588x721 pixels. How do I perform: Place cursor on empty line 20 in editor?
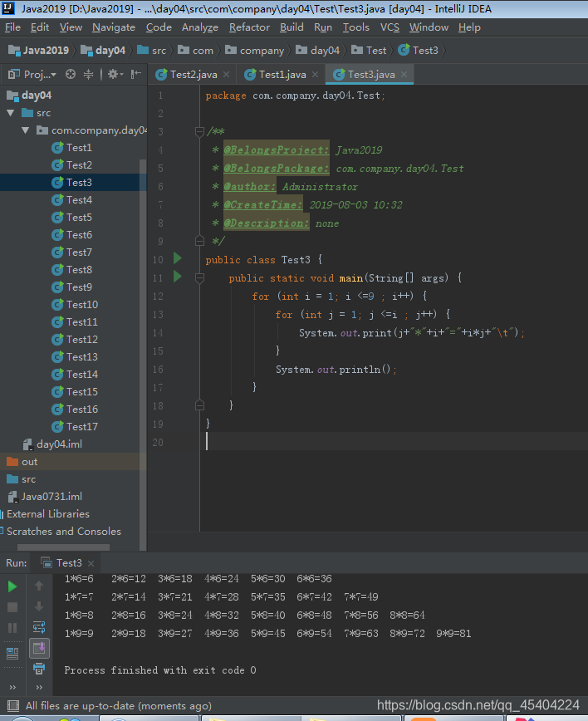coord(394,442)
